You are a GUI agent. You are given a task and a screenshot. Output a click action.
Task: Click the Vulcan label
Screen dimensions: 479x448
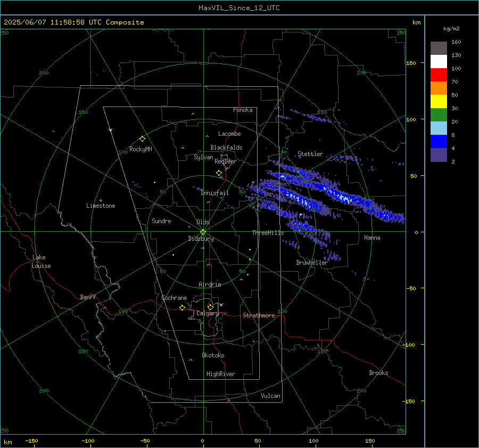[x=270, y=396]
